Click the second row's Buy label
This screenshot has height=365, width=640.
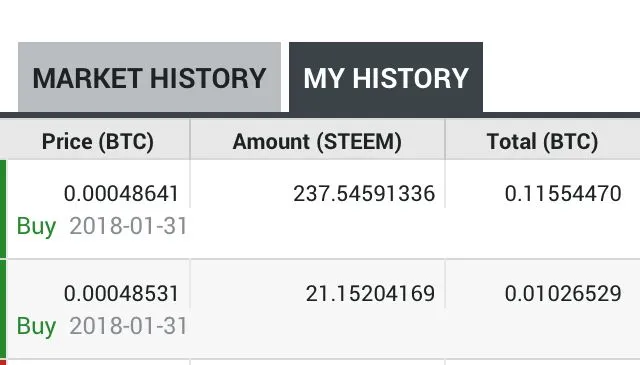click(36, 327)
